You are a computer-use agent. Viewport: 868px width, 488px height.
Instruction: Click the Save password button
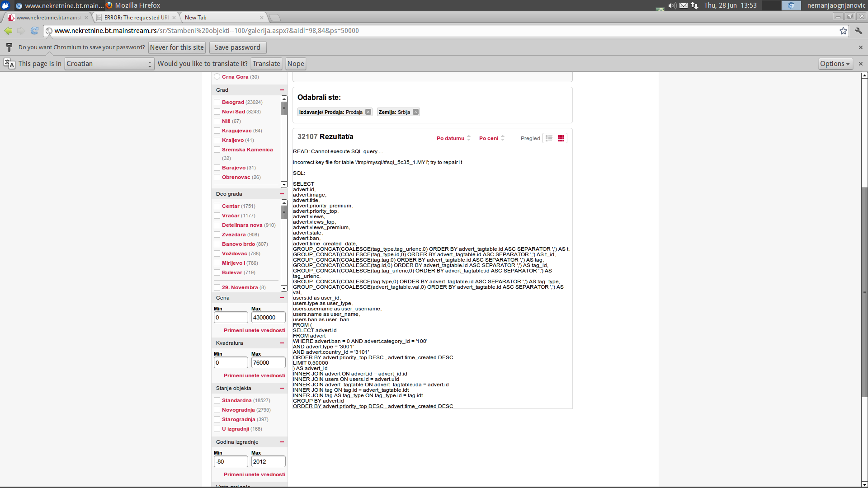click(237, 47)
